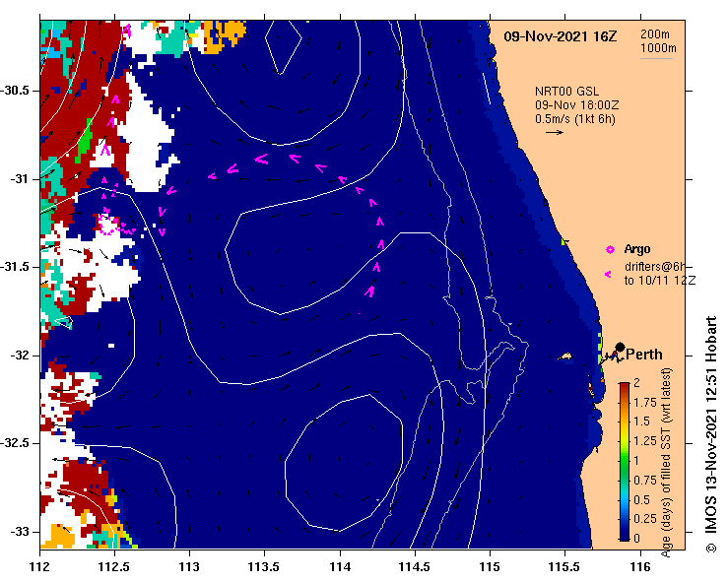The height and width of the screenshot is (583, 728).
Task: Click the 'Age (days) of filled SST' colorbar title
Action: [667, 463]
